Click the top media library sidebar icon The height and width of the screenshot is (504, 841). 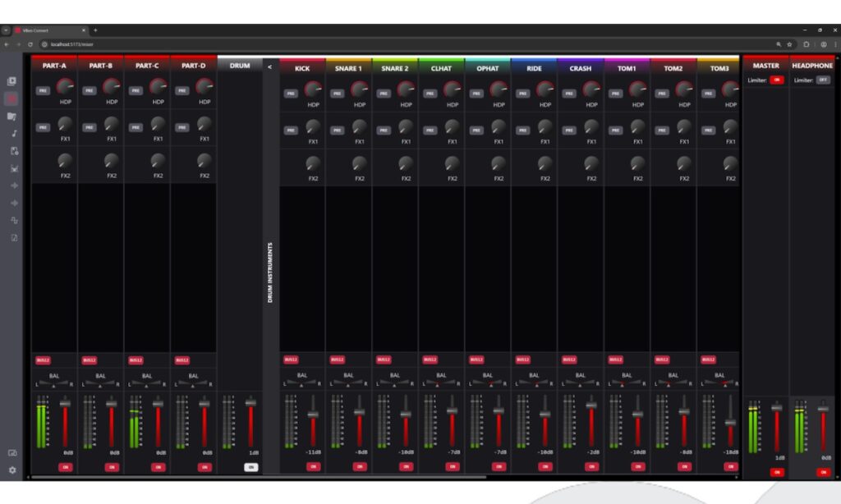pos(12,81)
